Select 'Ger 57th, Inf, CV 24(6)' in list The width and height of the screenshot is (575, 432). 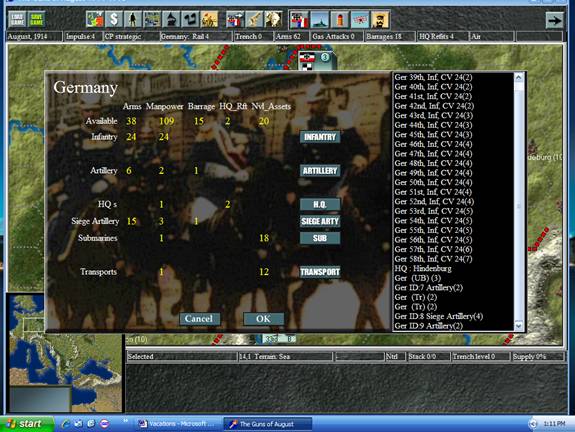tap(433, 249)
